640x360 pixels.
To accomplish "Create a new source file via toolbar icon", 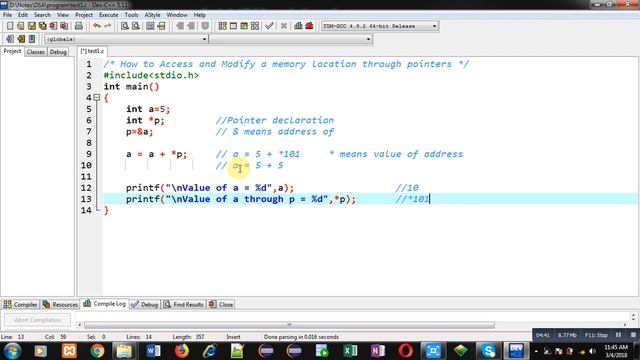I will click(x=10, y=26).
